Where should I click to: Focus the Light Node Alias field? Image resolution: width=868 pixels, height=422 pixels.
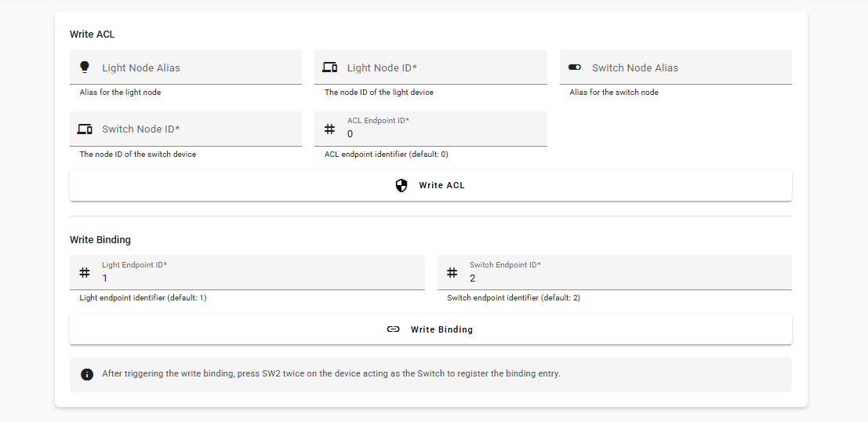[186, 67]
